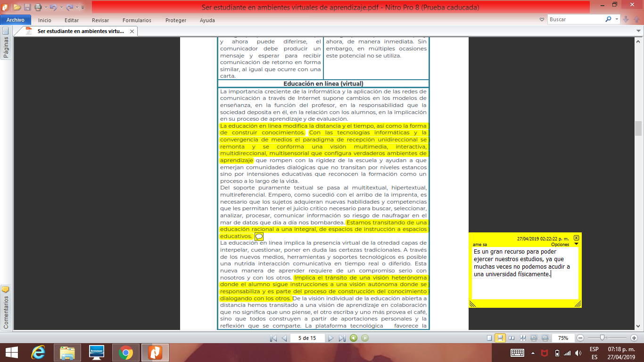Open the customize quick access toolbar dropdown
Image resolution: width=644 pixels, height=362 pixels.
click(83, 7)
